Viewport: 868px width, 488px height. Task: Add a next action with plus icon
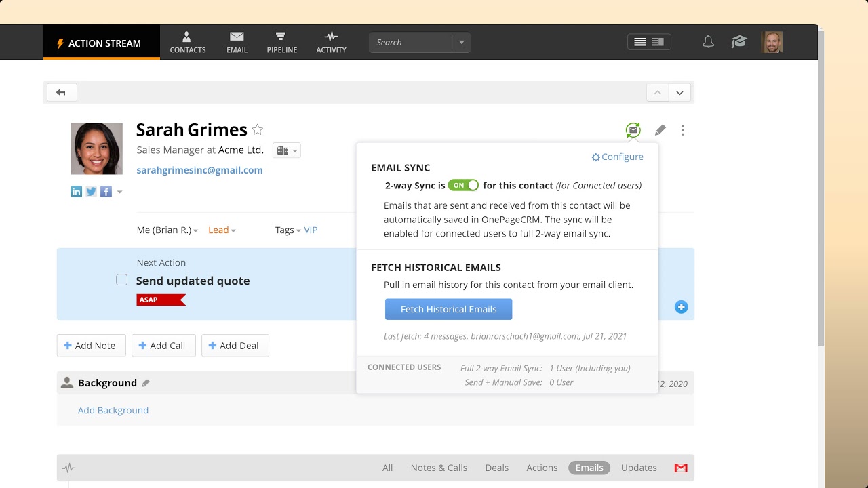click(x=681, y=308)
